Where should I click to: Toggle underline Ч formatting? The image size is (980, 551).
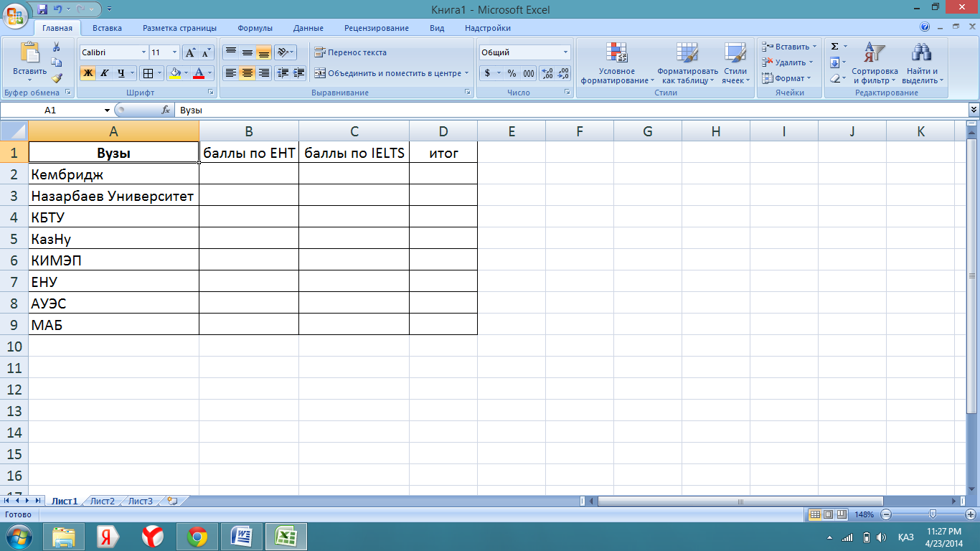tap(121, 73)
